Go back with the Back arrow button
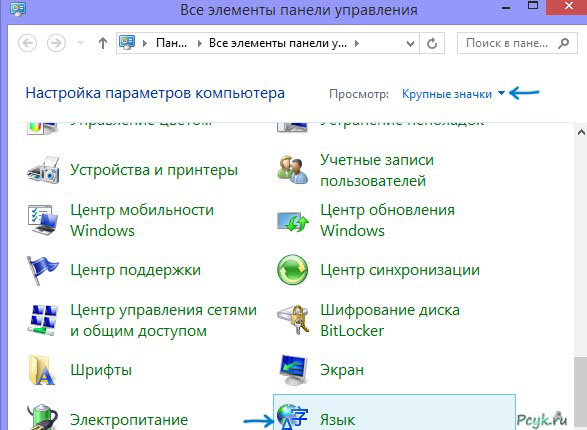 click(28, 43)
